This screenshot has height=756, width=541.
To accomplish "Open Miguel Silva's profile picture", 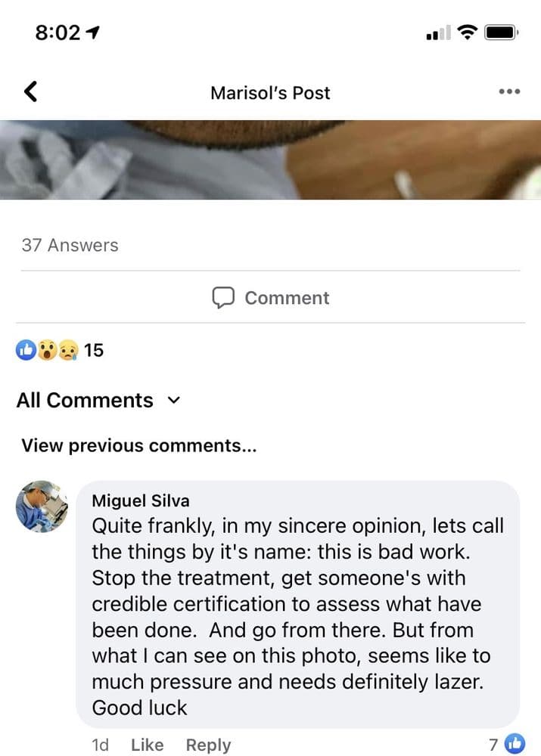I will click(42, 507).
